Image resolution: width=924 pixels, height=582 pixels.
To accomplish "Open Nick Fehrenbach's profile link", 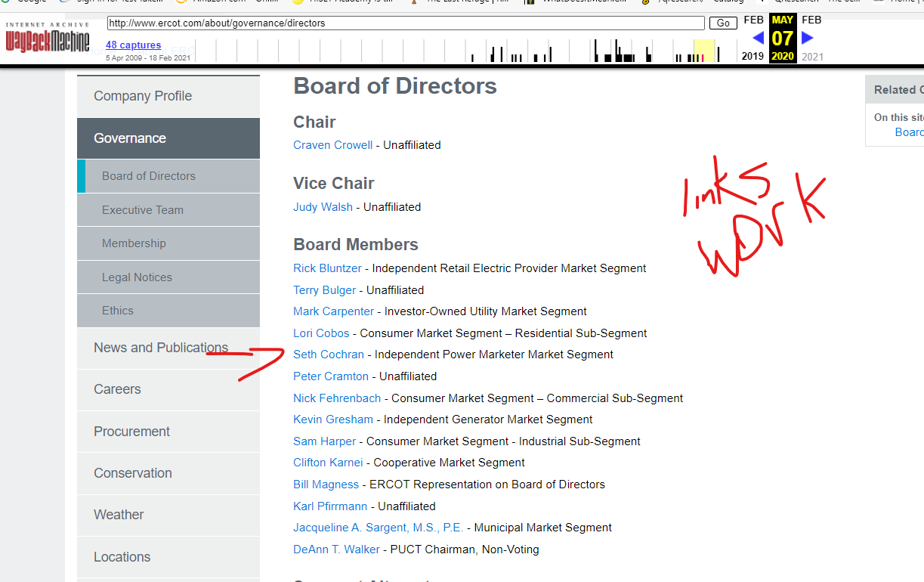I will coord(337,398).
